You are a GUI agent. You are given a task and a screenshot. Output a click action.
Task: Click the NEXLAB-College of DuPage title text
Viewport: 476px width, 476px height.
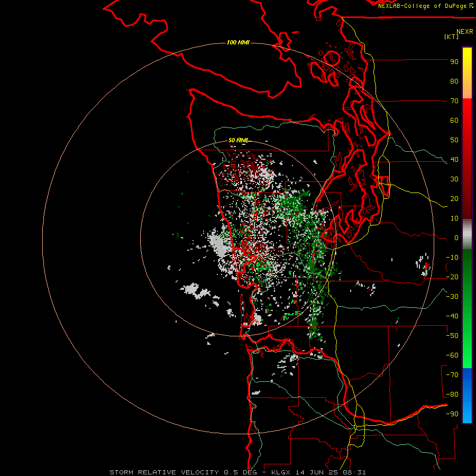422,6
